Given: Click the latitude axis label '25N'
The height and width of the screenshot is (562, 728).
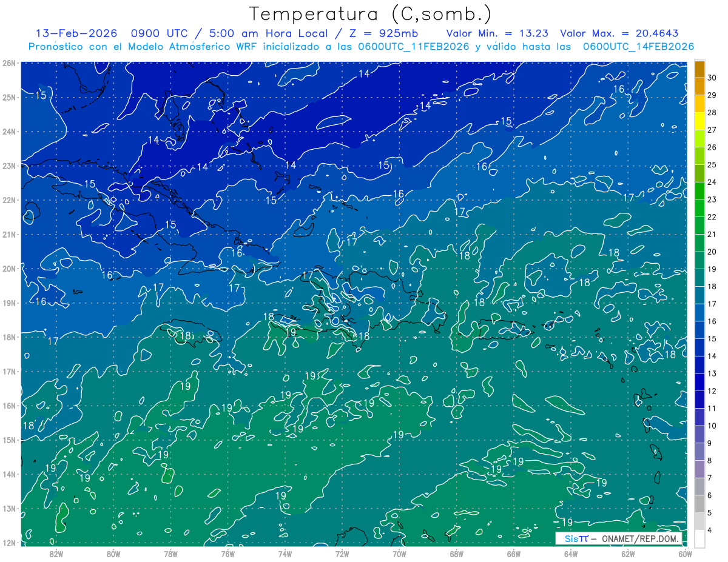Looking at the screenshot, I should (x=9, y=97).
